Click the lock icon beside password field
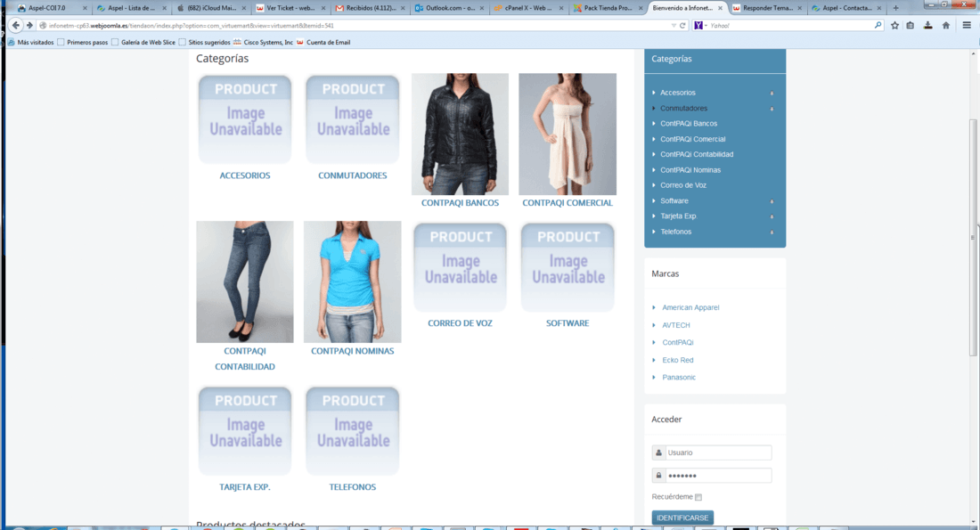 pyautogui.click(x=658, y=476)
